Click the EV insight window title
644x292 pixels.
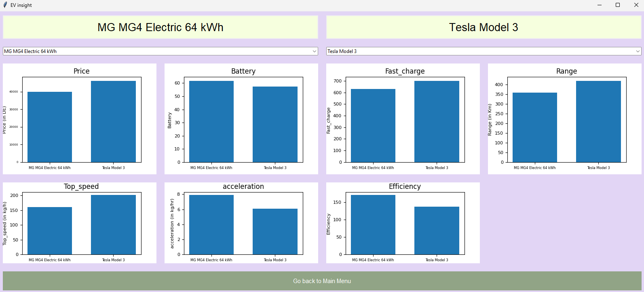point(21,5)
